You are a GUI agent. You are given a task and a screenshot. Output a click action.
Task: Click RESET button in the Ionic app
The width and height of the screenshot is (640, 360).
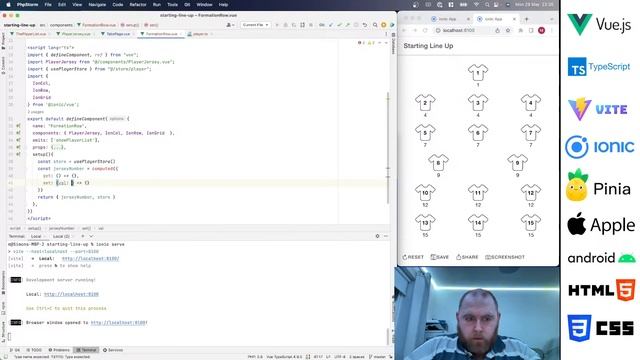click(413, 257)
